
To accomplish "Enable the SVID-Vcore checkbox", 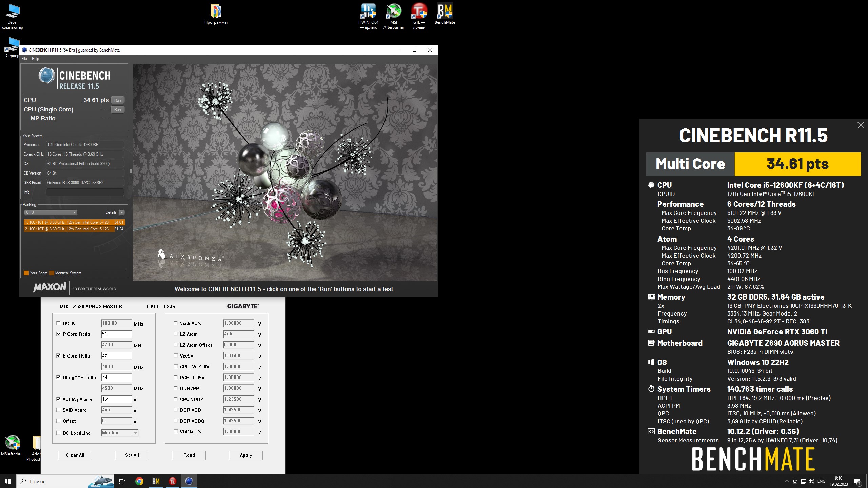I will [x=58, y=410].
